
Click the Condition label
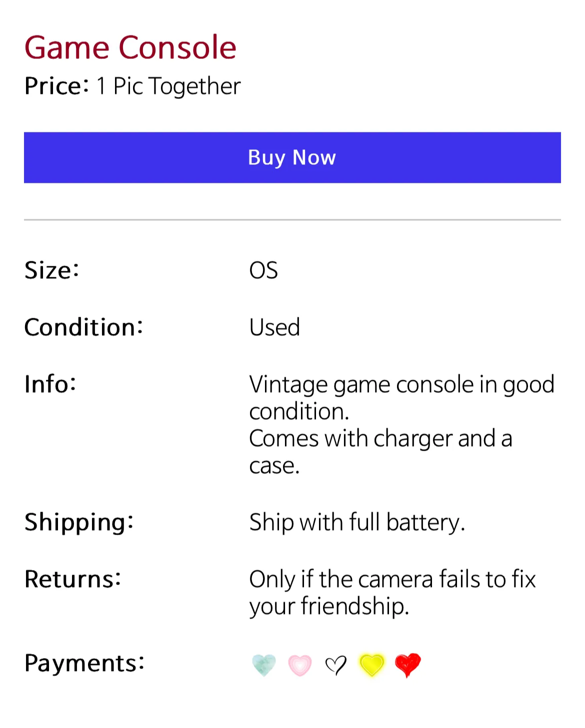(x=84, y=327)
